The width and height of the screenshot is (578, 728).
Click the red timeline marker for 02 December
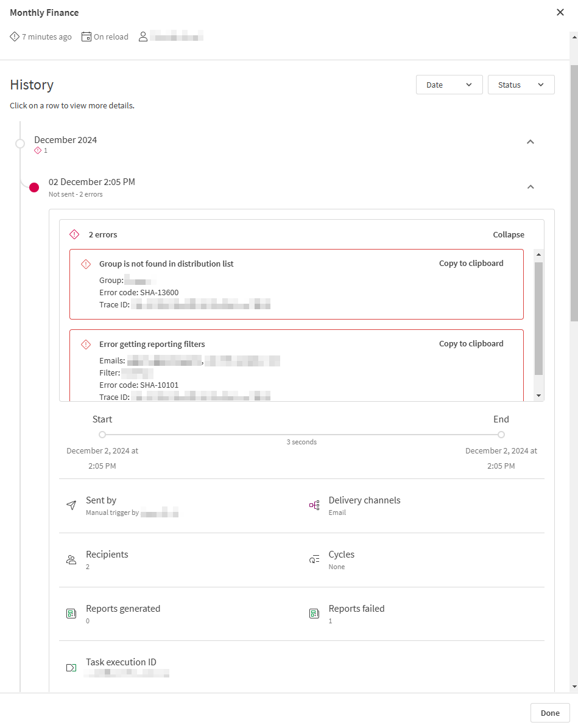click(x=34, y=187)
